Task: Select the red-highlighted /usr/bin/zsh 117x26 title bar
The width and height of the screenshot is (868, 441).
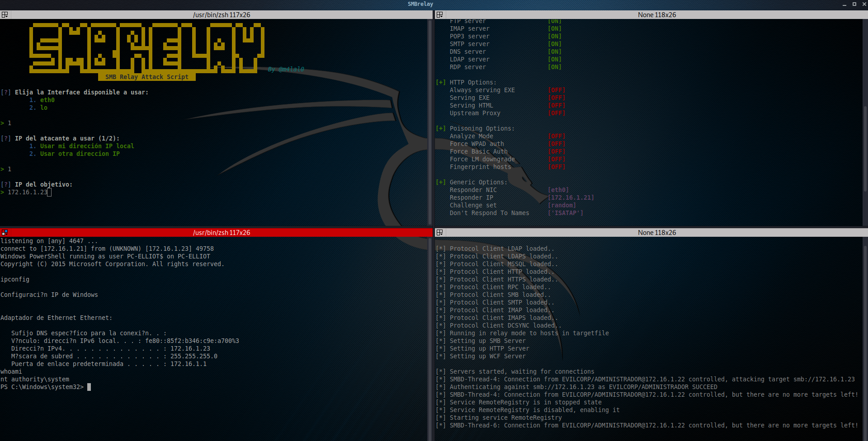Action: point(216,233)
